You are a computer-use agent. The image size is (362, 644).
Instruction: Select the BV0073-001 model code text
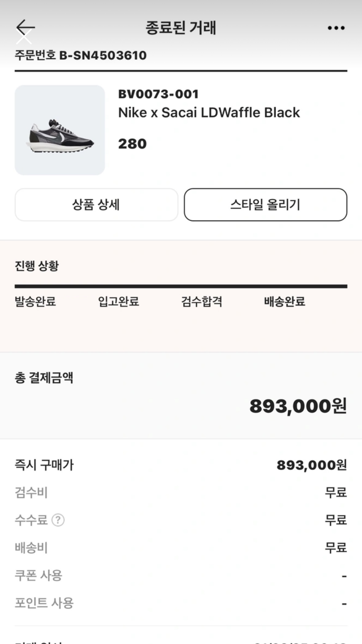click(158, 94)
